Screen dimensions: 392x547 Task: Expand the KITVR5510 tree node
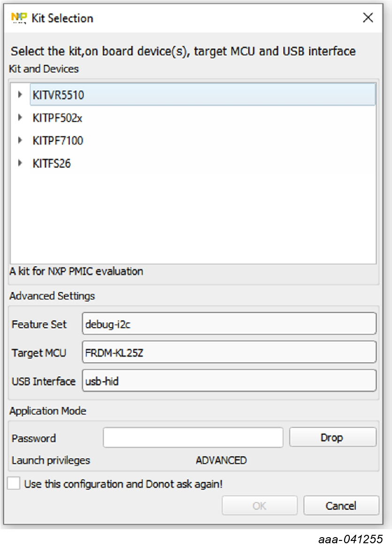point(20,95)
